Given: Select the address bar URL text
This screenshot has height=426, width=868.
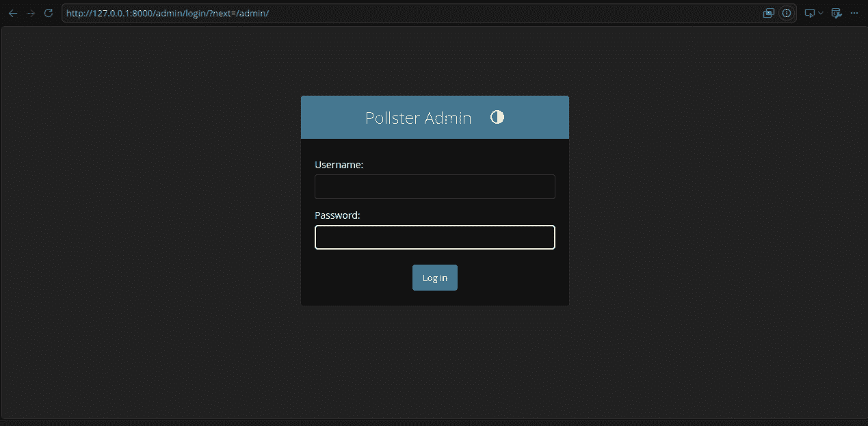Looking at the screenshot, I should (x=168, y=13).
